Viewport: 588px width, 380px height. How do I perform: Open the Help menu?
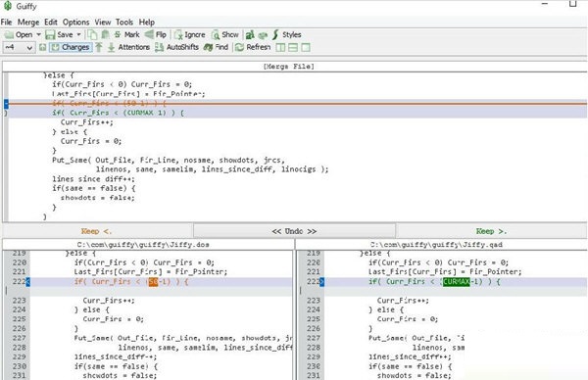tap(147, 23)
